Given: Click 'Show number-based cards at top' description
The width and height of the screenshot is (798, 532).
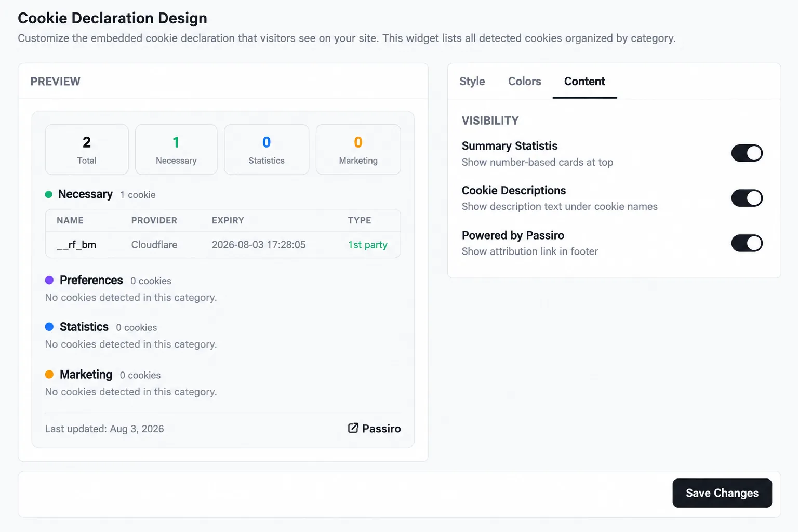Looking at the screenshot, I should 538,162.
